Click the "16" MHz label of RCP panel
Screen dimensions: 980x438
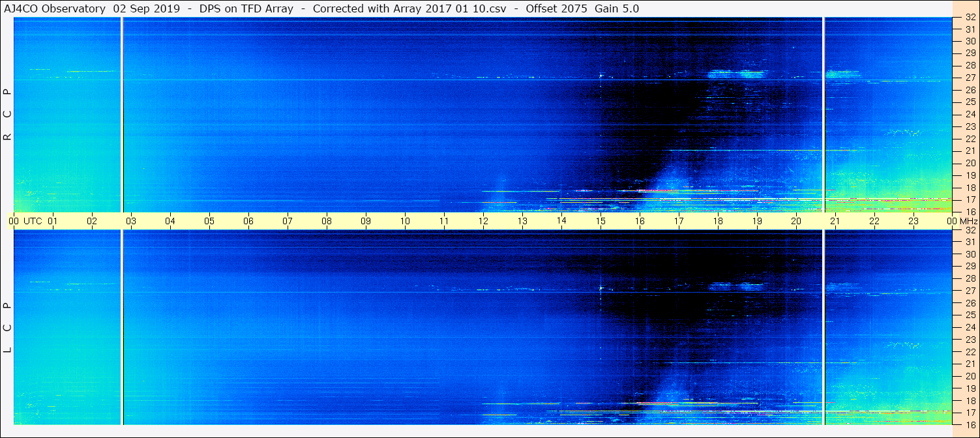[x=970, y=211]
